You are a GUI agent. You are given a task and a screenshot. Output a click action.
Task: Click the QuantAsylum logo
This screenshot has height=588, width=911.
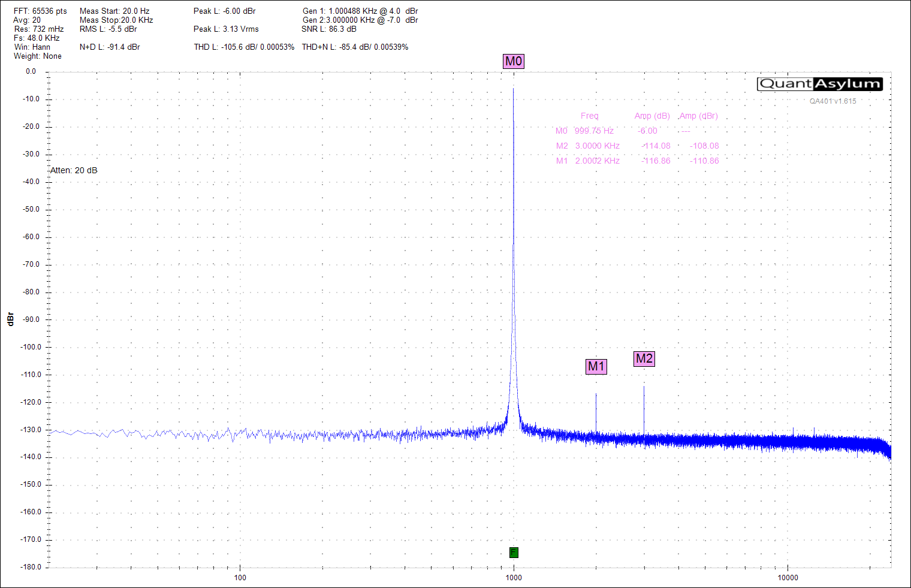pos(820,84)
